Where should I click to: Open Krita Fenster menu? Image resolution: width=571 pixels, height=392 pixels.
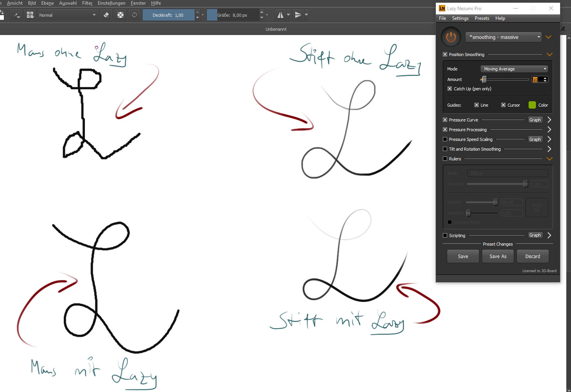click(138, 3)
